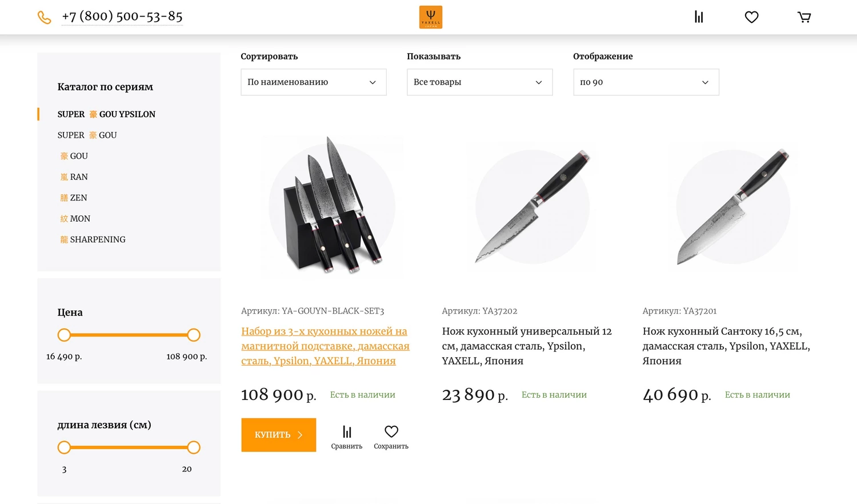Select SUPER GOU YPSILON series
This screenshot has height=504, width=857.
(x=106, y=114)
